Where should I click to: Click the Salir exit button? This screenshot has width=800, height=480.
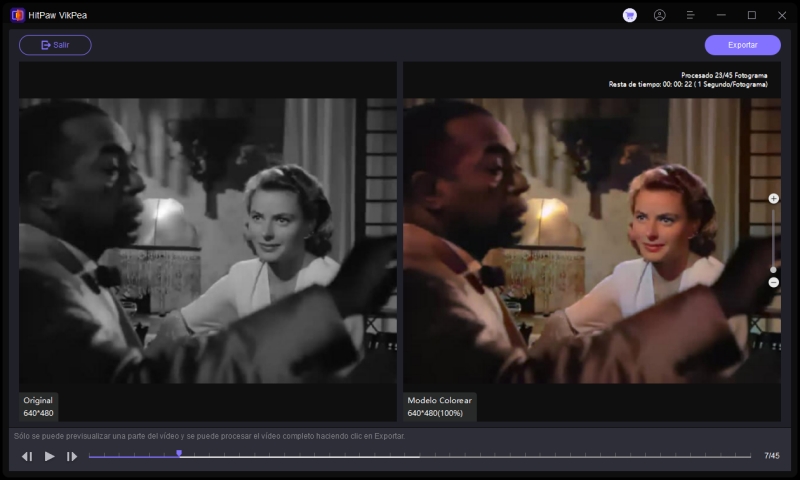tap(55, 45)
